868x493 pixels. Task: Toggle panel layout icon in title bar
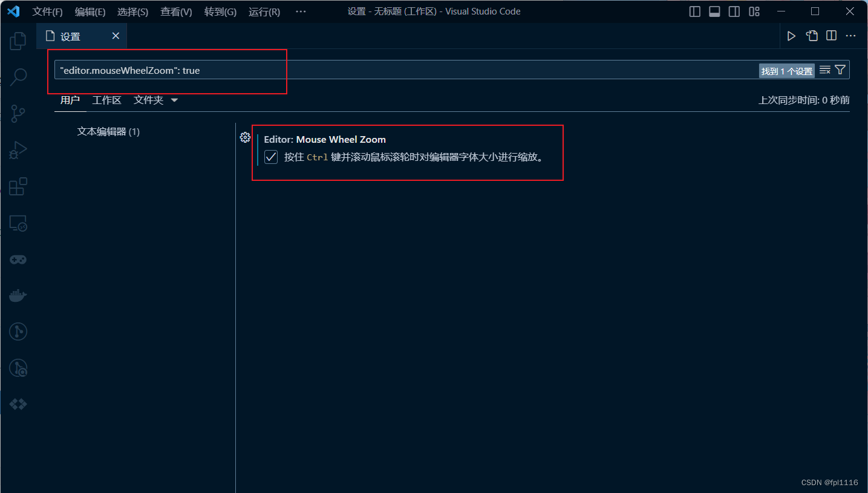coord(714,11)
